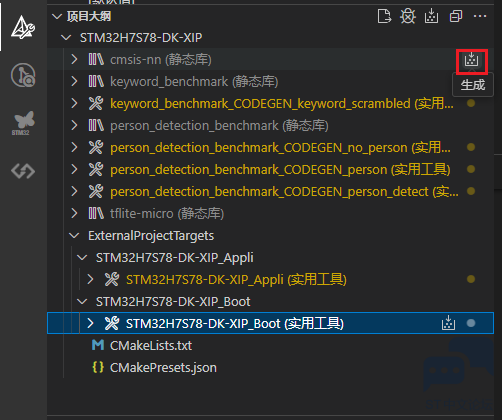Expand the STM32H7S78-DK-XIP_Appli (实用工具) target
Screen dimensions: 502x420
pos(90,279)
